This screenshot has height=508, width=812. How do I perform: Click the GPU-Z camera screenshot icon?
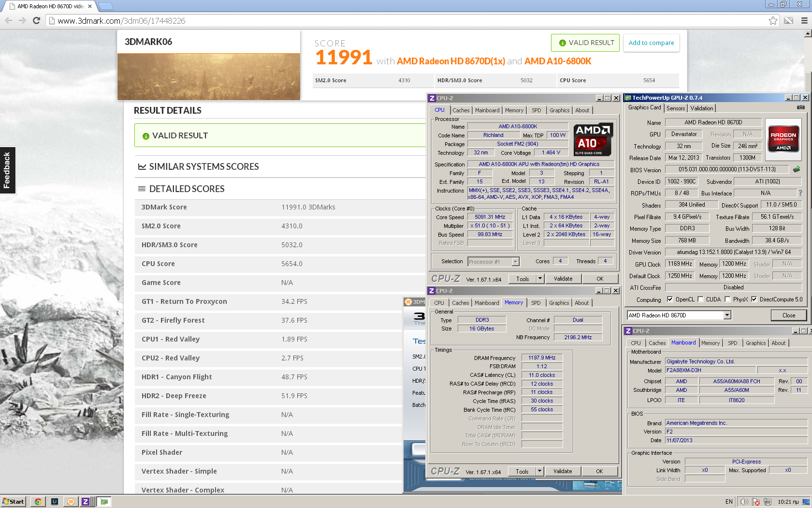pyautogui.click(x=800, y=107)
